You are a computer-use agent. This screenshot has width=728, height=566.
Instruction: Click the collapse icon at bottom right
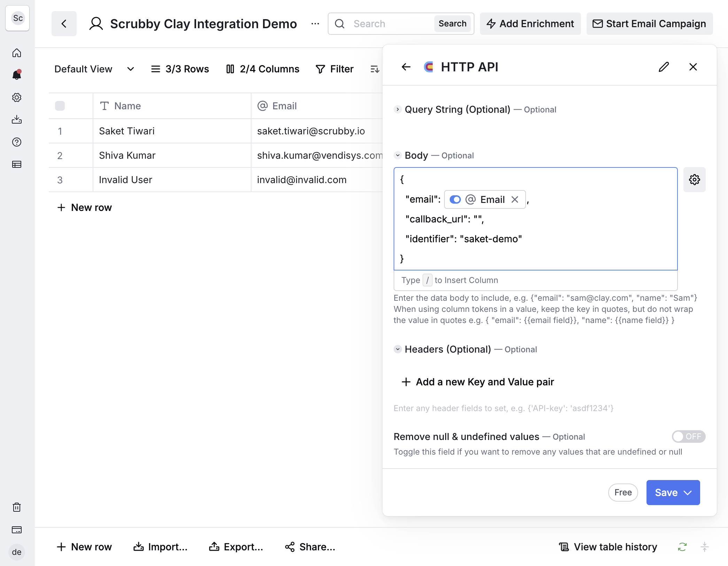coord(704,547)
